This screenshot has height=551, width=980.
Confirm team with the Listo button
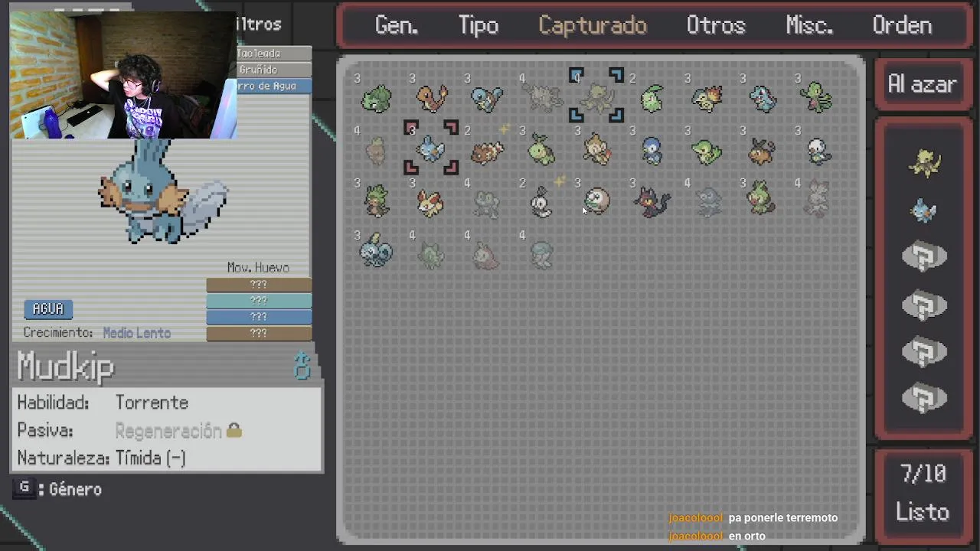click(923, 512)
